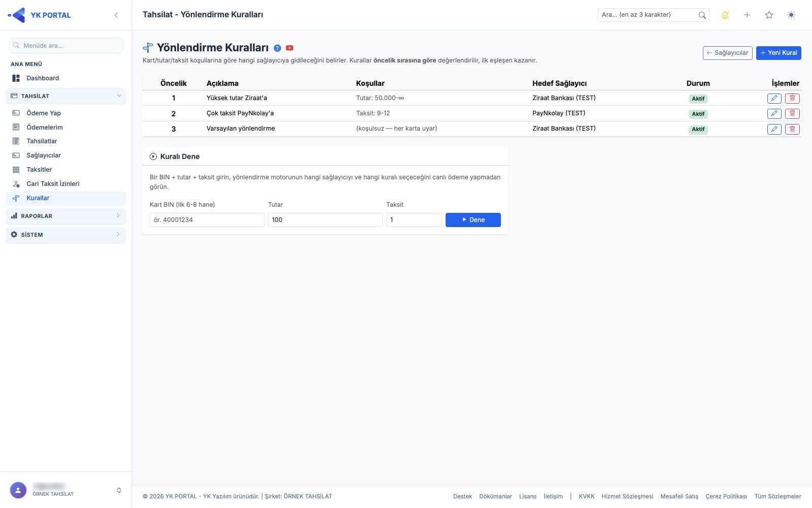Image resolution: width=812 pixels, height=508 pixels.
Task: Click the Menüde ara search box
Action: click(x=66, y=46)
